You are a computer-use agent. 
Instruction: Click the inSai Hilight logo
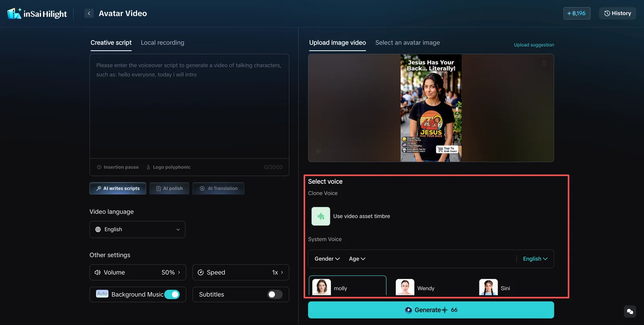[x=37, y=14]
